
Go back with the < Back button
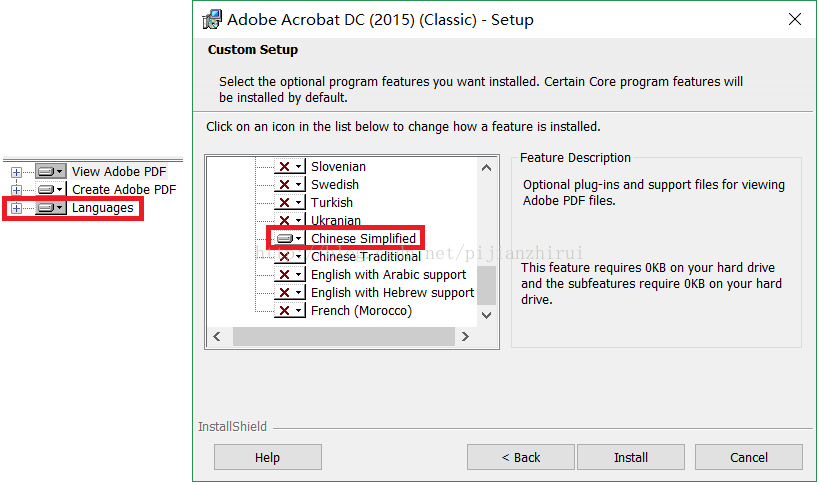521,457
